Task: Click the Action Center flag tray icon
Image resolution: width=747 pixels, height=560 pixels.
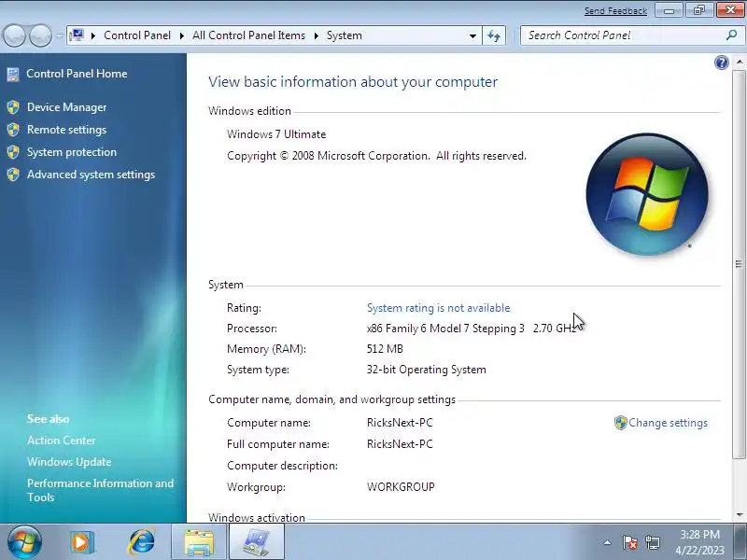Action: click(x=629, y=542)
